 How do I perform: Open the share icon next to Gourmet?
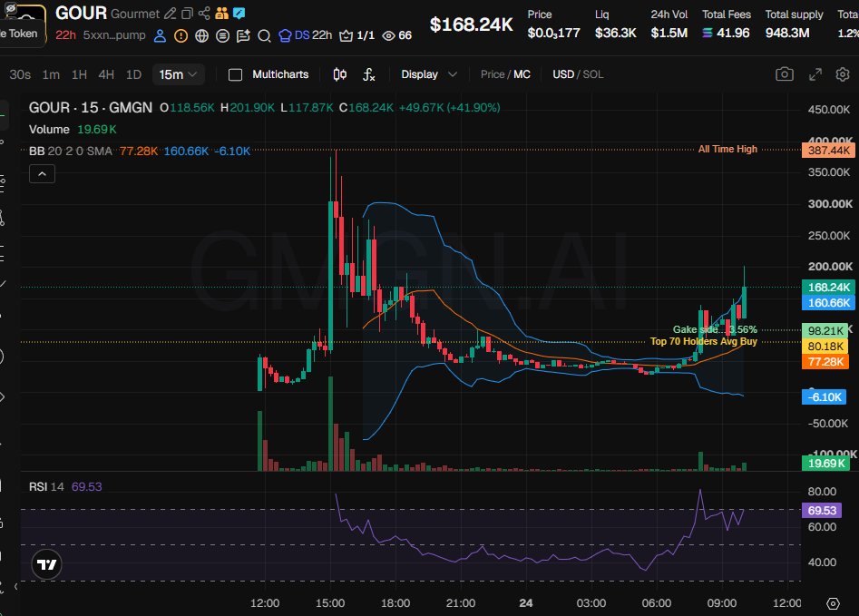point(204,13)
